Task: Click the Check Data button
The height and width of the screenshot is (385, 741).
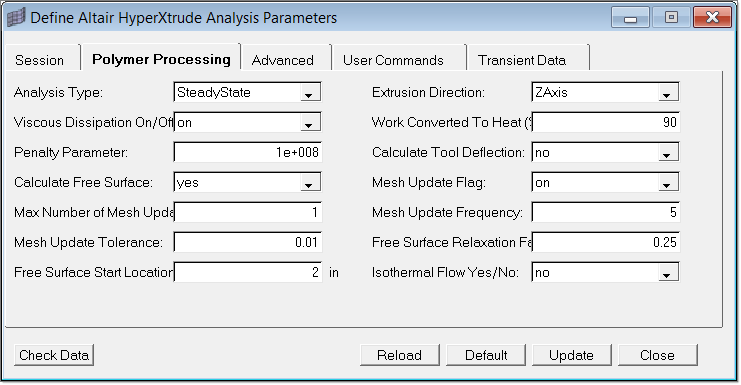Action: click(x=54, y=355)
